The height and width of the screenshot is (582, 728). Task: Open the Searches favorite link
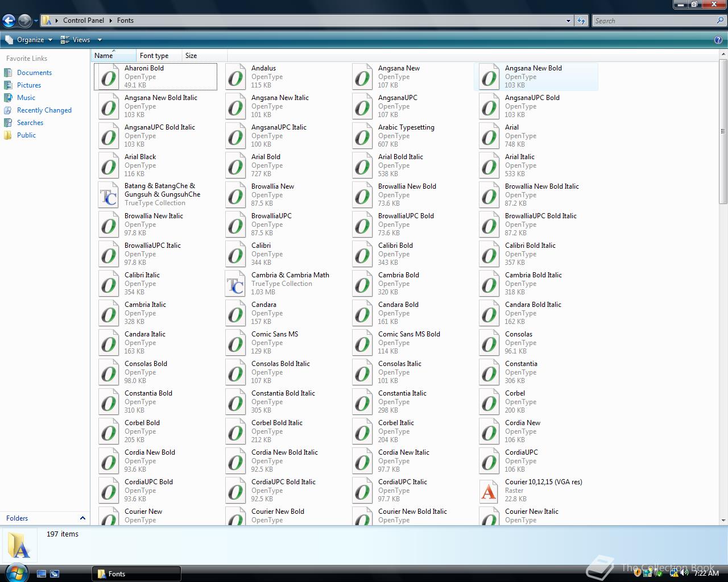pyautogui.click(x=30, y=123)
